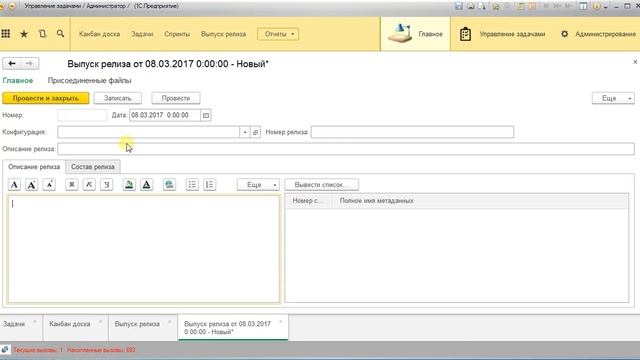Open the Конфигурация dropdown arrow
The image size is (640, 360).
pyautogui.click(x=245, y=132)
